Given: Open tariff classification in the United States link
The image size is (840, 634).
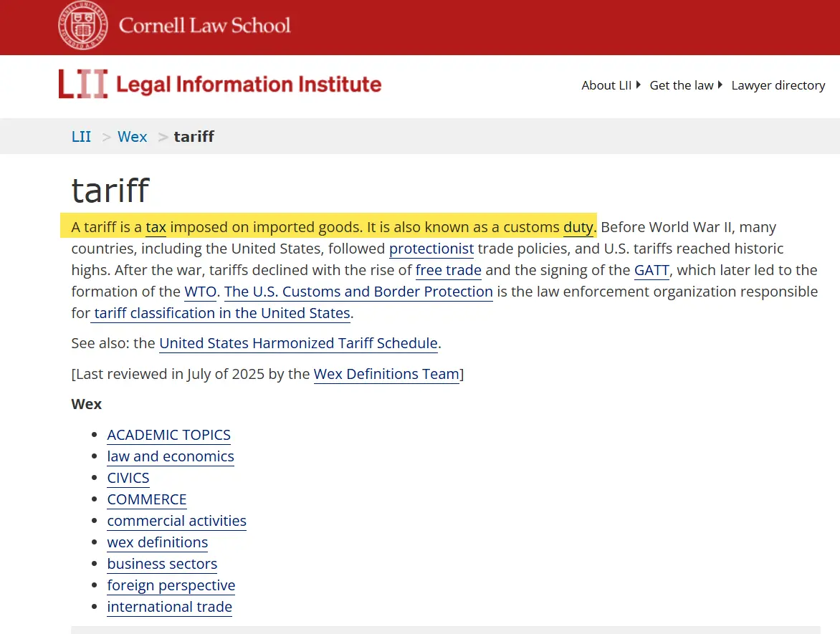Looking at the screenshot, I should tap(221, 313).
